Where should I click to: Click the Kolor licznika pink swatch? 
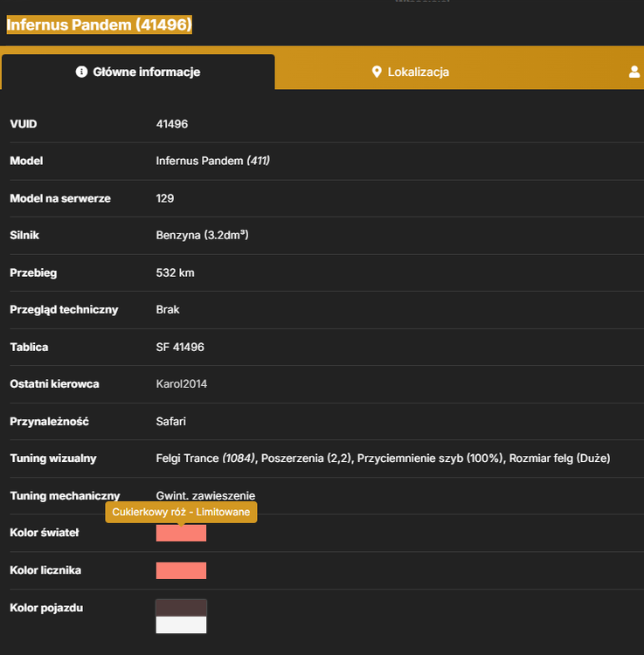[x=181, y=570]
